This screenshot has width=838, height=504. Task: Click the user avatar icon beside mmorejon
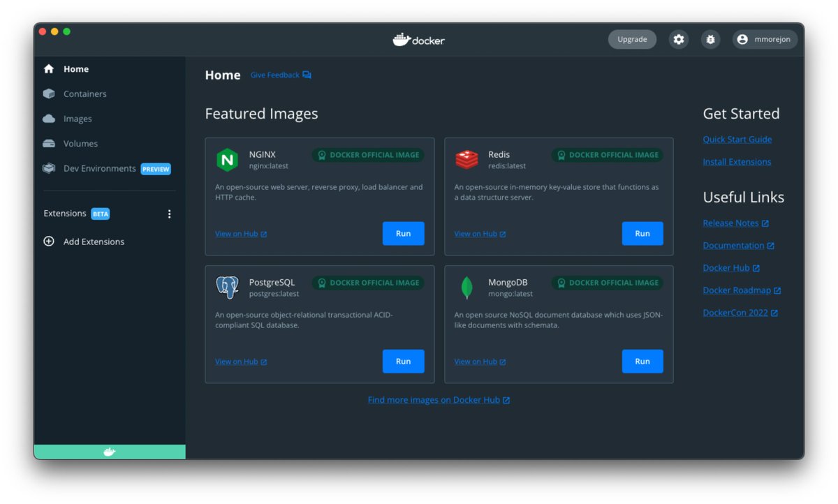tap(742, 40)
